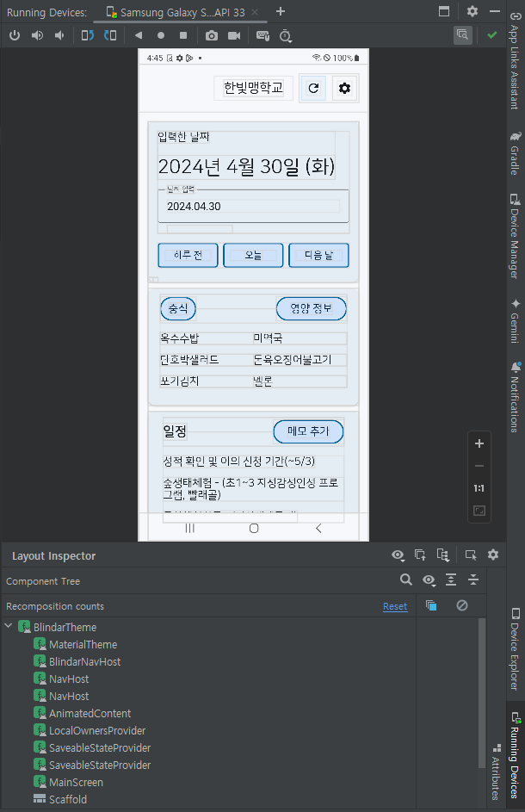Open Running Devices settings gear
Image resolution: width=525 pixels, height=812 pixels.
pos(472,11)
